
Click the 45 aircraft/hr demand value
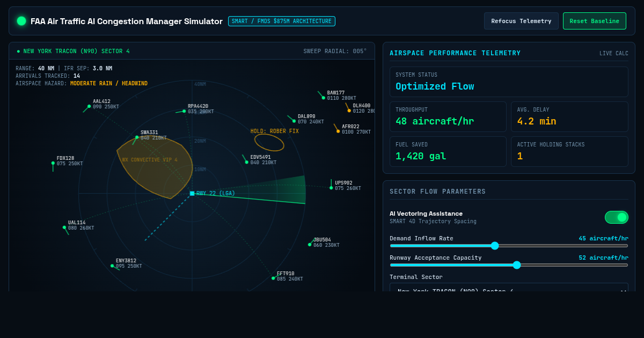pos(603,238)
